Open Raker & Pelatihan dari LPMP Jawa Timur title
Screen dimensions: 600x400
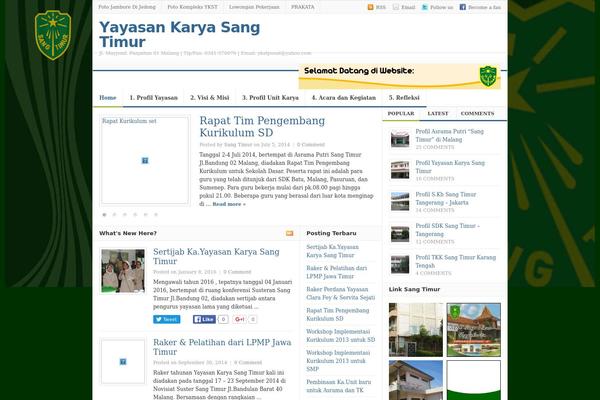(222, 347)
